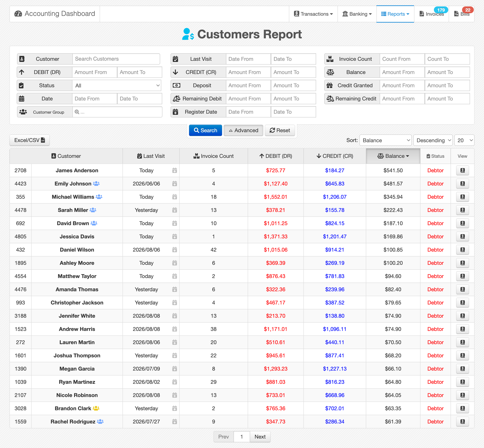Open the Banking menu
Viewport: 484px width, 448px height.
coord(357,14)
